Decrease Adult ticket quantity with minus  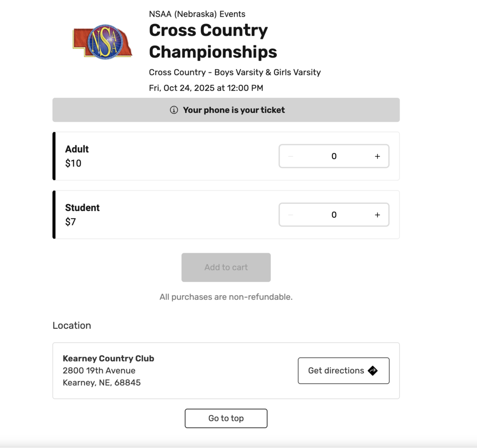[x=291, y=156]
